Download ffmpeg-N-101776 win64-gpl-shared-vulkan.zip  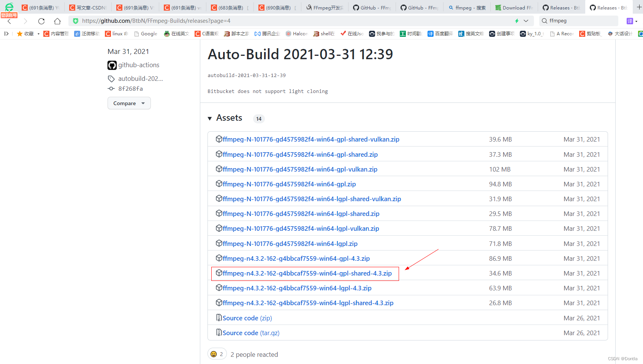coord(311,139)
